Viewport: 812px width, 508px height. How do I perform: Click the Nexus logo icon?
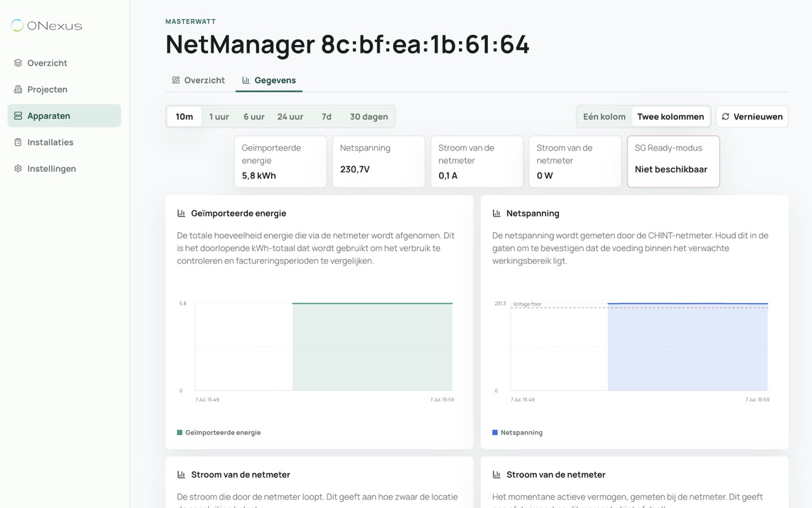click(x=18, y=25)
